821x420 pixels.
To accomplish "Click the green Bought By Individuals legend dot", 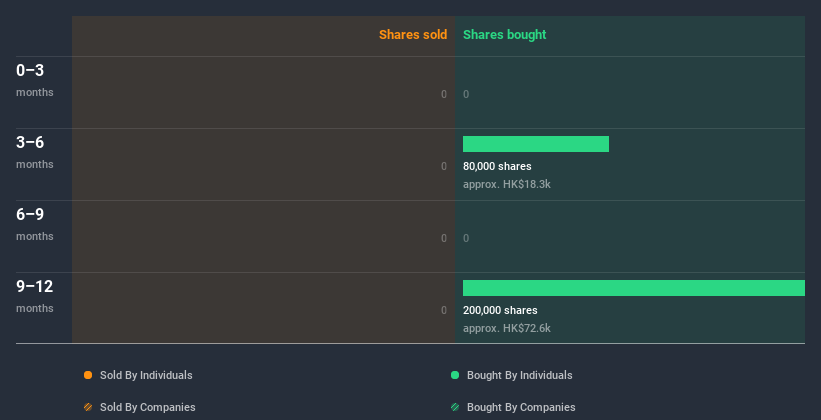I will point(455,375).
